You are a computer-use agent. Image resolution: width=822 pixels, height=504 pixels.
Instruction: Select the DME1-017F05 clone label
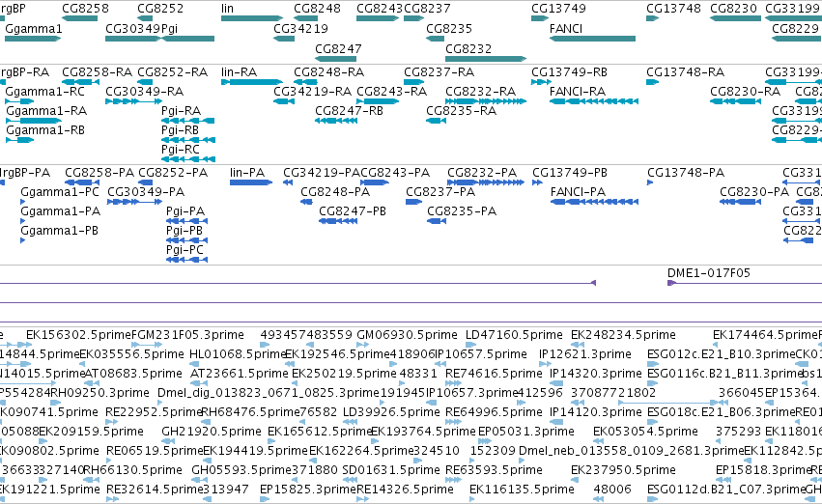click(709, 273)
